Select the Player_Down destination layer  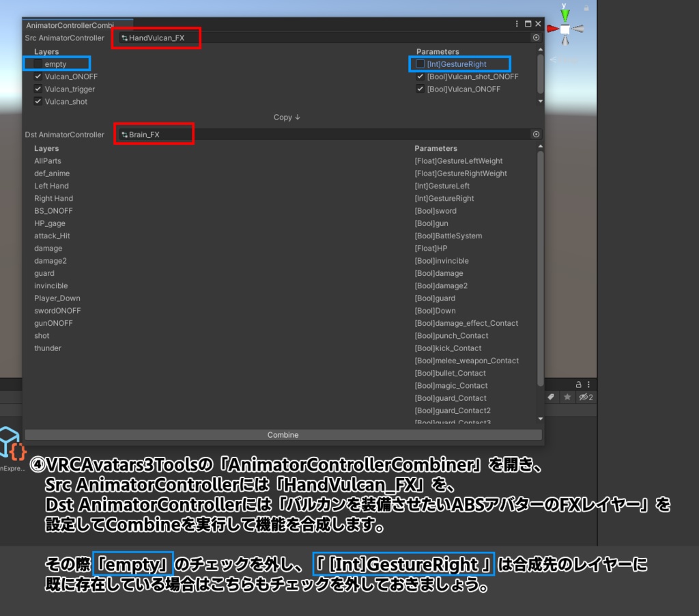tap(57, 298)
